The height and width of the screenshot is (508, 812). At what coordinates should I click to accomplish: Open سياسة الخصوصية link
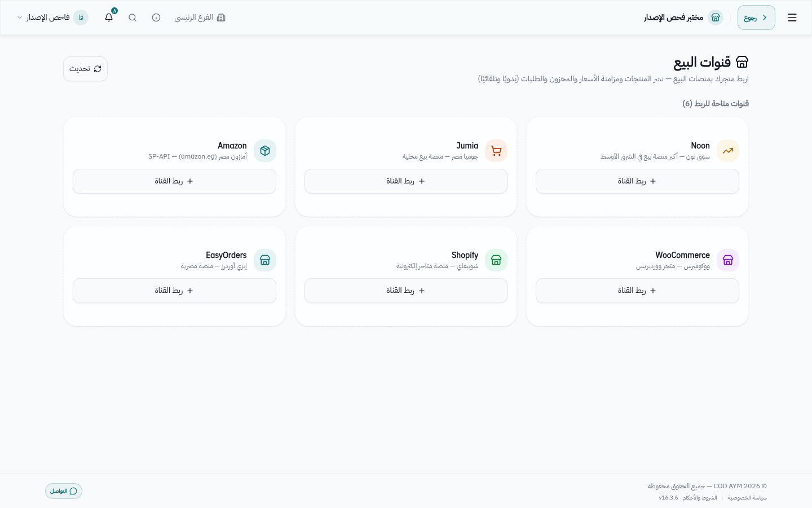coord(747,498)
